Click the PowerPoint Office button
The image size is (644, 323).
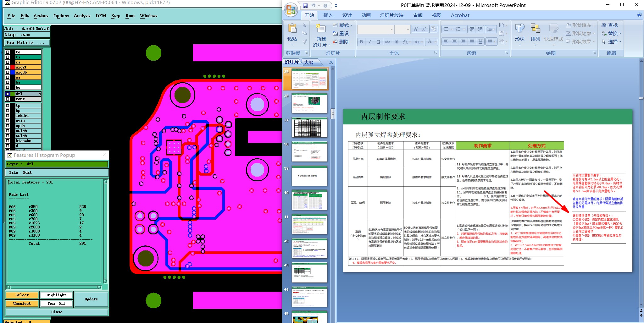click(x=291, y=10)
